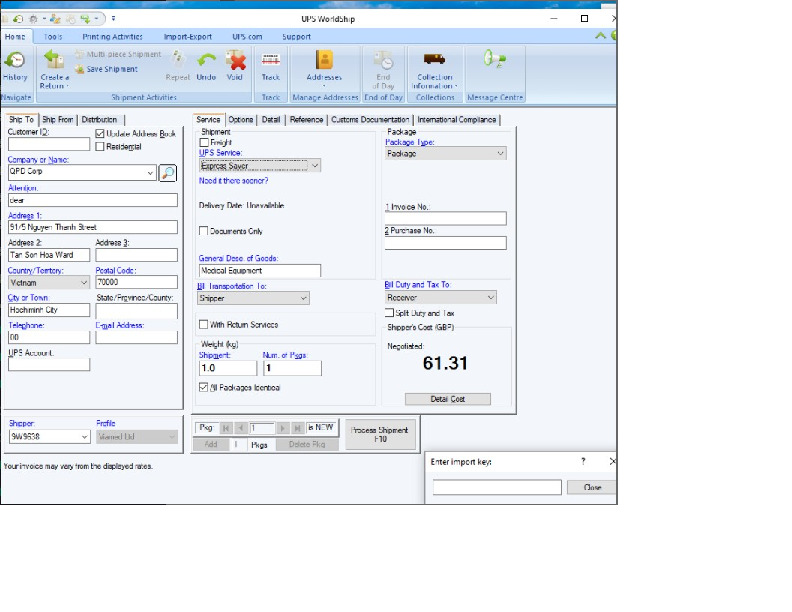This screenshot has height=612, width=792.
Task: Void the shipment using the Void icon
Action: pyautogui.click(x=235, y=63)
